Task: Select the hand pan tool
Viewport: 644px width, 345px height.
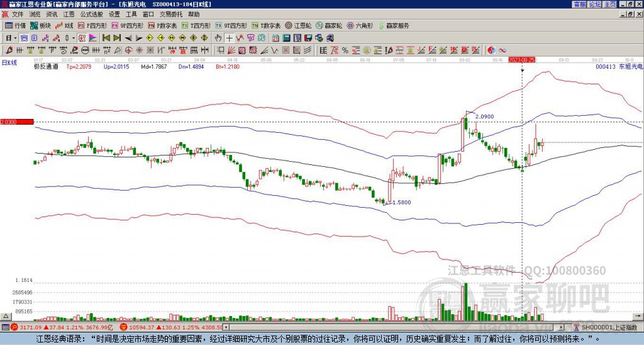Action: pos(218,38)
